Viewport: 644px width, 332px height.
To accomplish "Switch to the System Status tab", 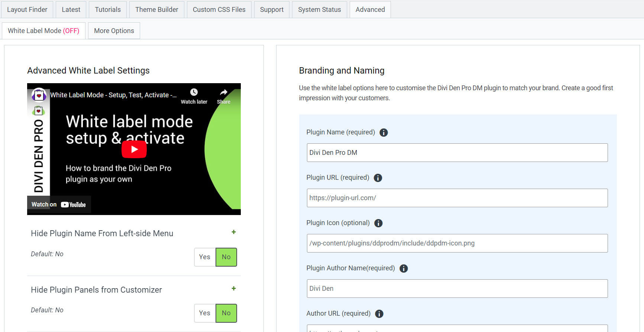I will pos(319,10).
